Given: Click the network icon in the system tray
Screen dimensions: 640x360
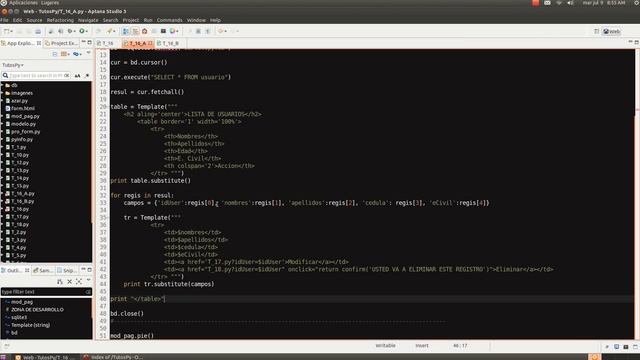Looking at the screenshot, I should [x=559, y=3].
